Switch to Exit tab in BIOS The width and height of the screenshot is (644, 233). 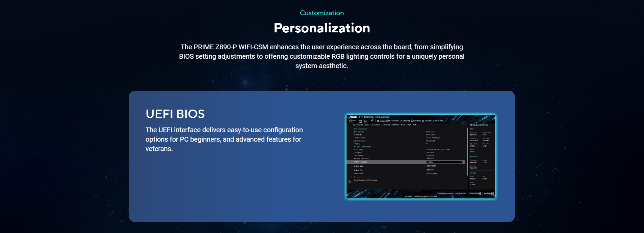click(x=414, y=125)
